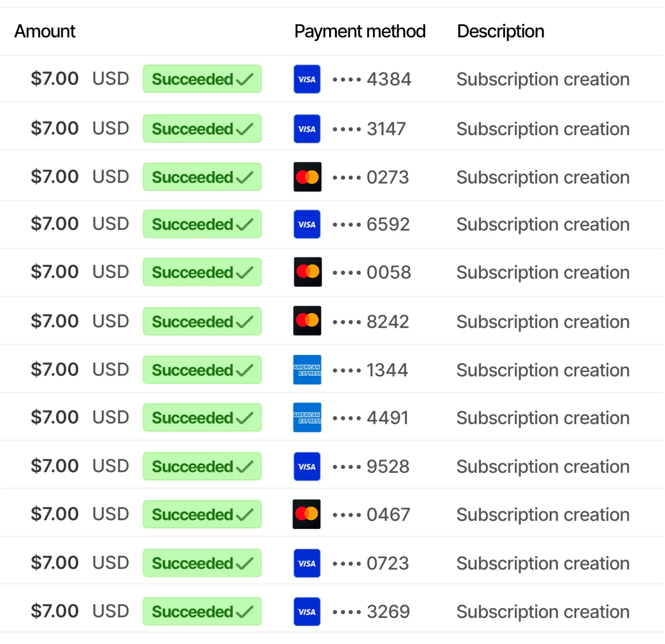
Task: Click the Visa icon for card 4384
Action: coord(307,79)
